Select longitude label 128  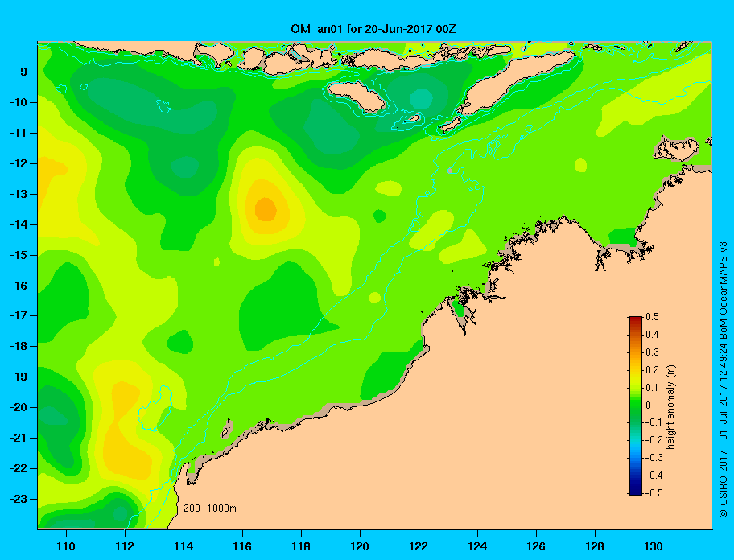(595, 546)
